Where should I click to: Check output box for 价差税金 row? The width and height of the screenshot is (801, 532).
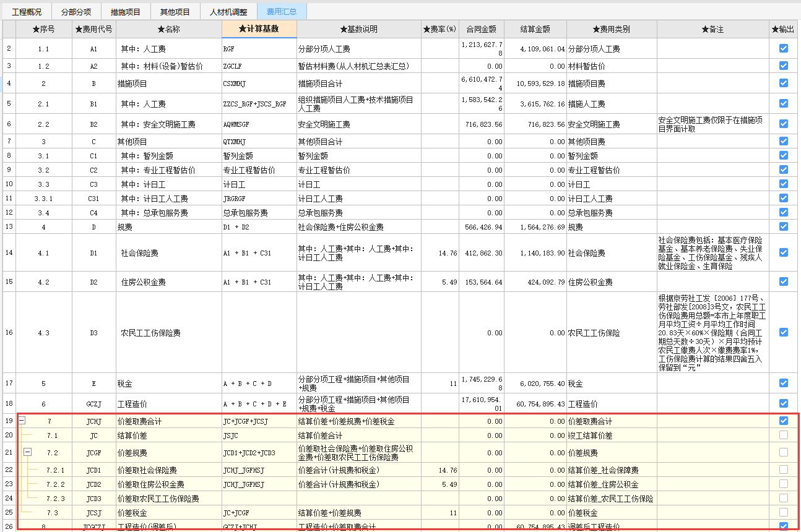(x=784, y=512)
